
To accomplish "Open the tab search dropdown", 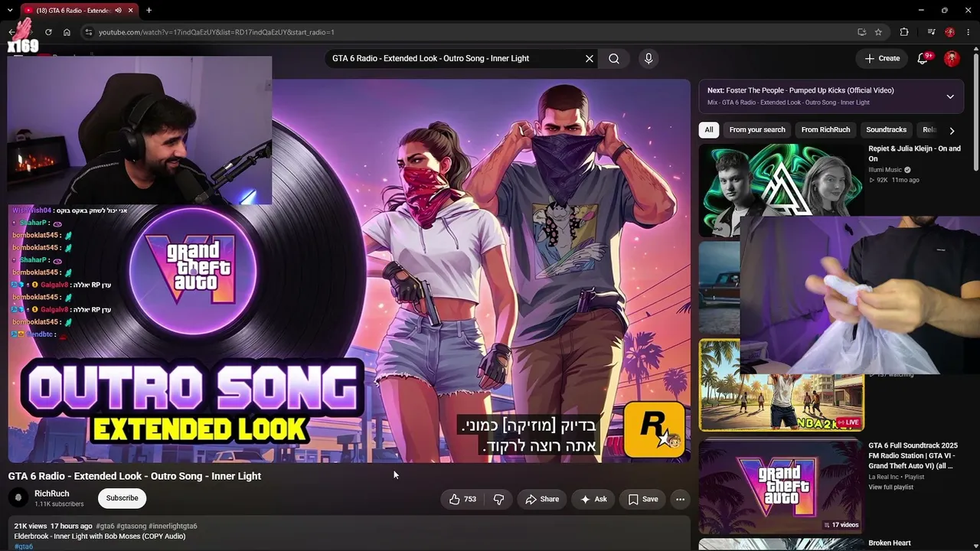I will 10,11.
